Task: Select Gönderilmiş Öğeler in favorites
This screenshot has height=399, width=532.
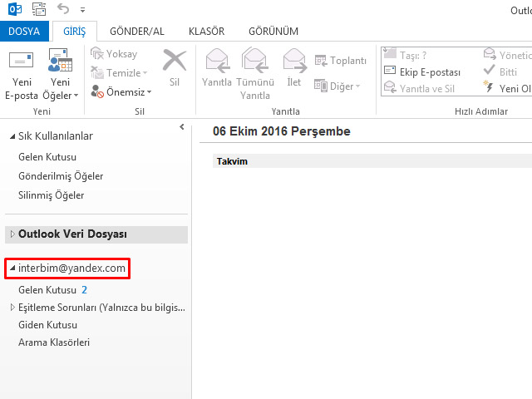Action: pyautogui.click(x=61, y=176)
